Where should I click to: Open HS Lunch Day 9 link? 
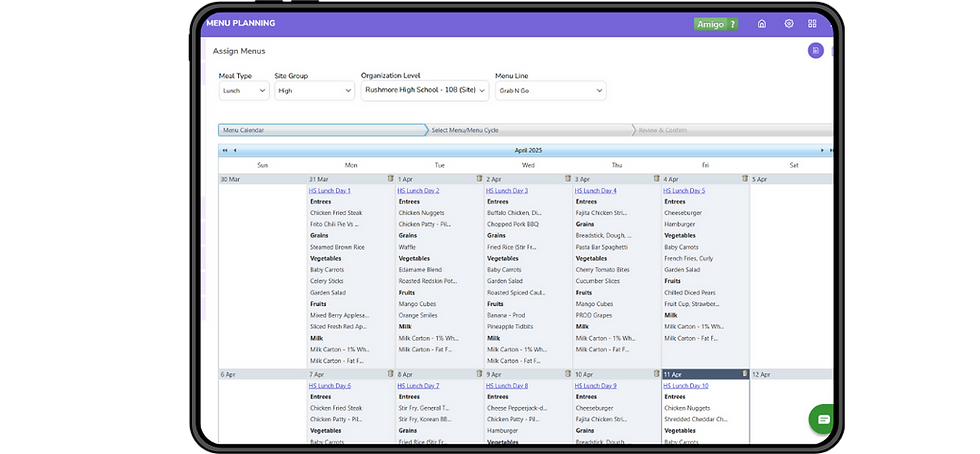point(596,386)
